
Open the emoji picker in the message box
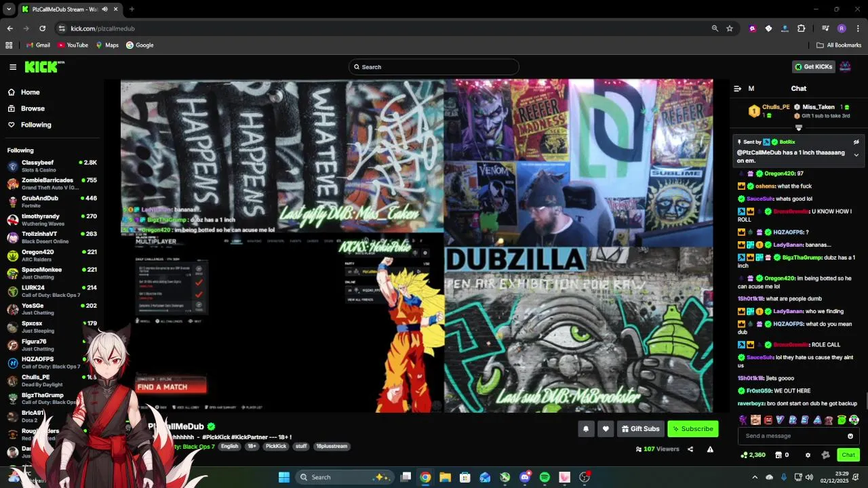(850, 436)
